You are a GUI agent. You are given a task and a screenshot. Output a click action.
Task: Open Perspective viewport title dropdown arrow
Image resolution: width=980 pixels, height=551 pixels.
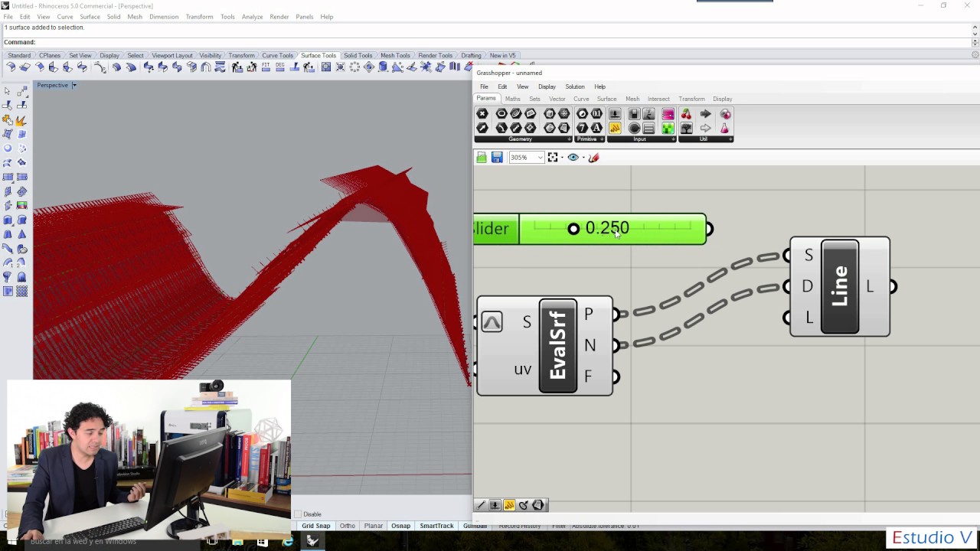coord(74,85)
